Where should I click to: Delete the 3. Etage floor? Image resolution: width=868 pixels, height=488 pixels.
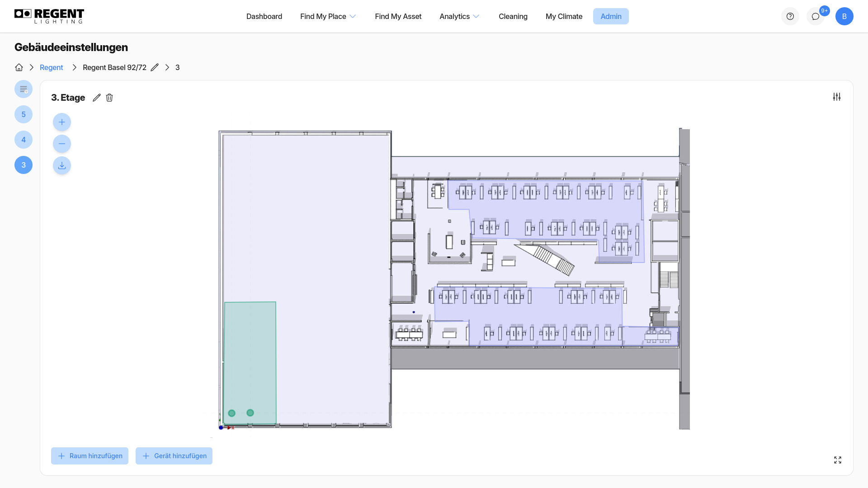coord(109,98)
